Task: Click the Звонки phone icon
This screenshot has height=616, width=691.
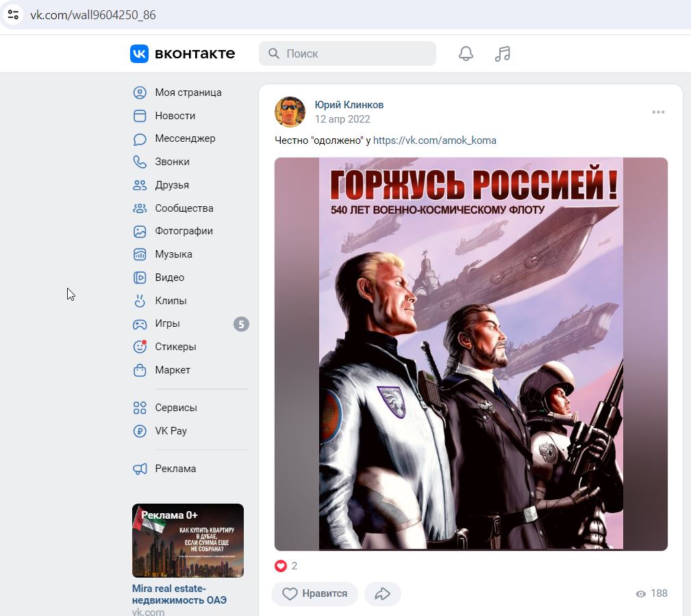Action: tap(140, 162)
